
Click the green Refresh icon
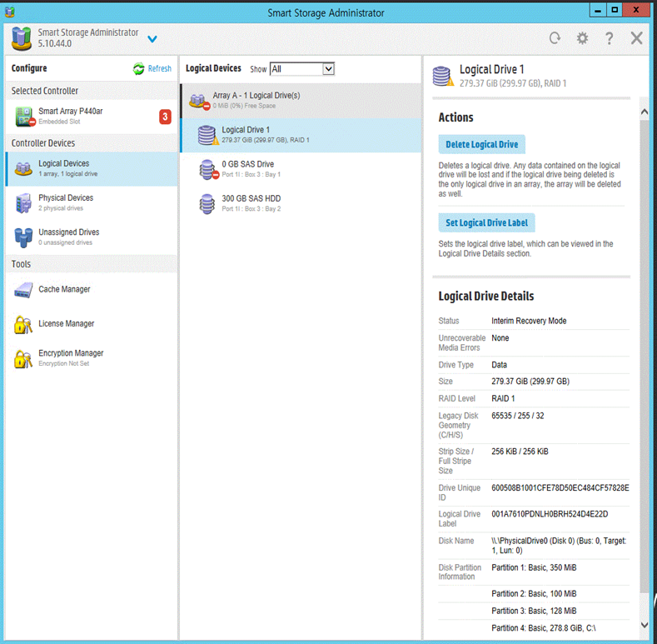(139, 68)
